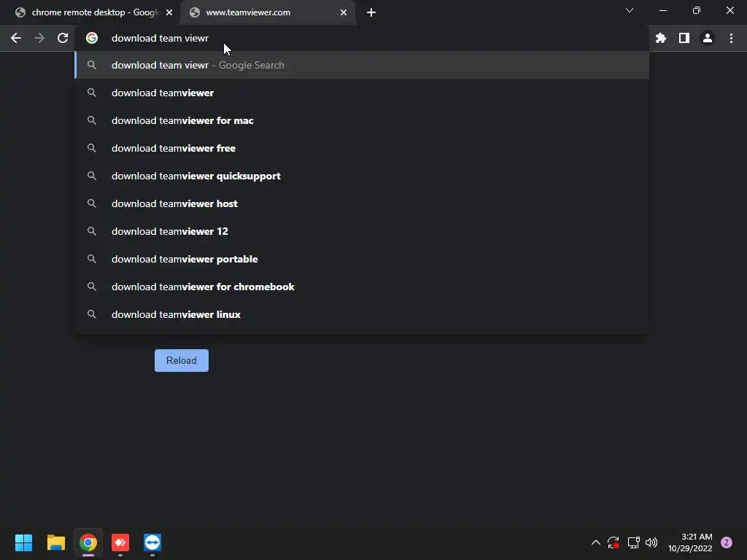Open the volume speaker tray icon
This screenshot has height=560, width=747.
(651, 542)
